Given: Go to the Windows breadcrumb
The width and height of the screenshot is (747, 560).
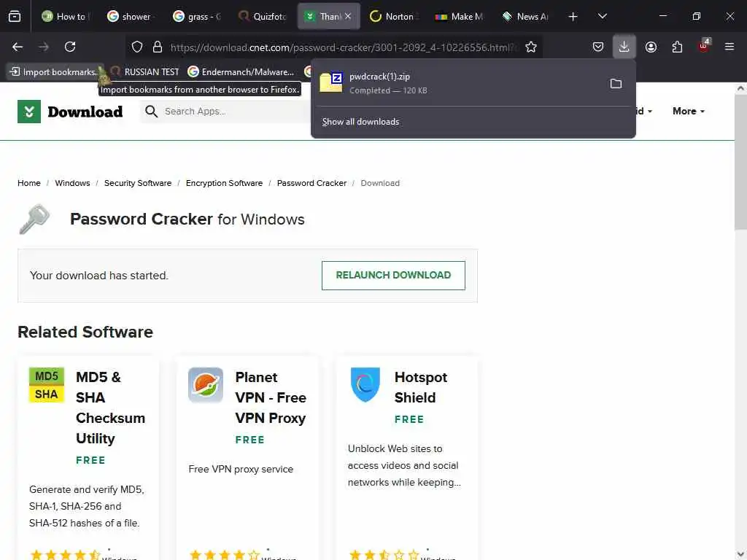Looking at the screenshot, I should [x=72, y=183].
